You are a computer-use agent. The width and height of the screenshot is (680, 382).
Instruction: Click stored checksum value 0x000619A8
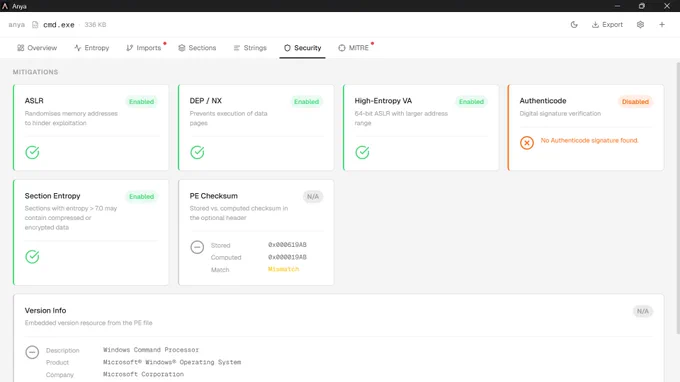[x=287, y=245]
